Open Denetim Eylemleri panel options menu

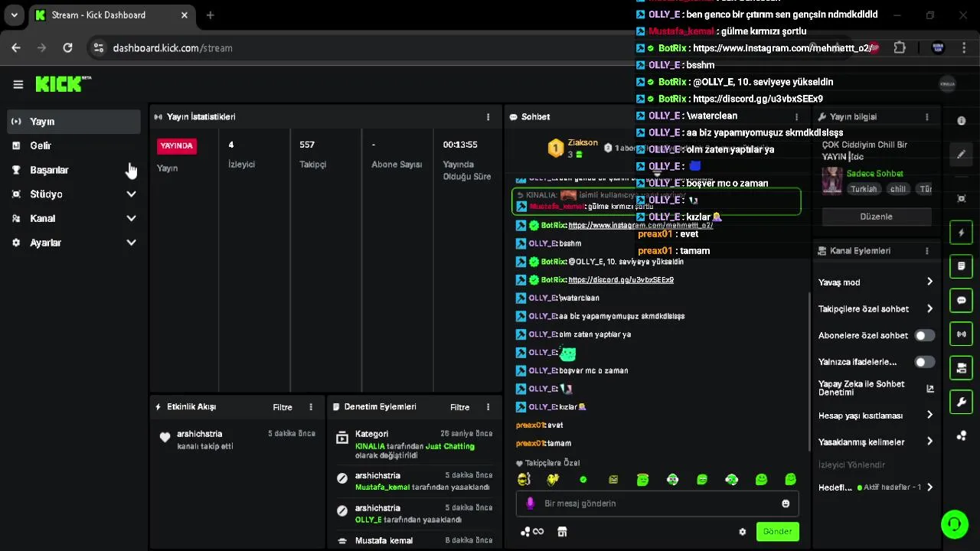(488, 407)
